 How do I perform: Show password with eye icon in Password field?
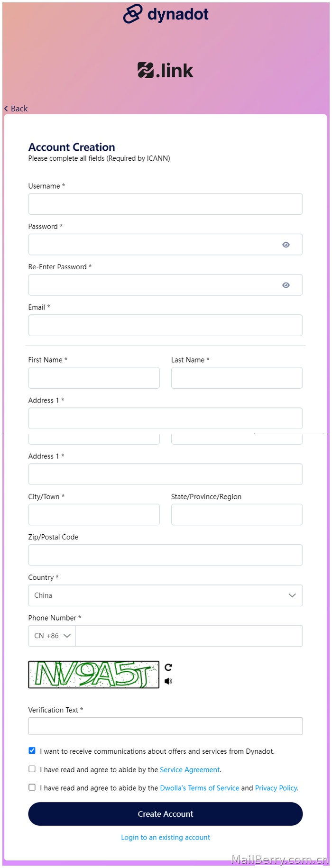tap(286, 245)
